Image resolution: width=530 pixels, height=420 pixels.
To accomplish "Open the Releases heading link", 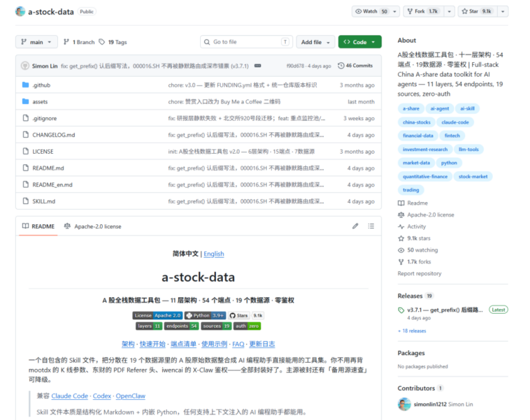I will pyautogui.click(x=410, y=296).
